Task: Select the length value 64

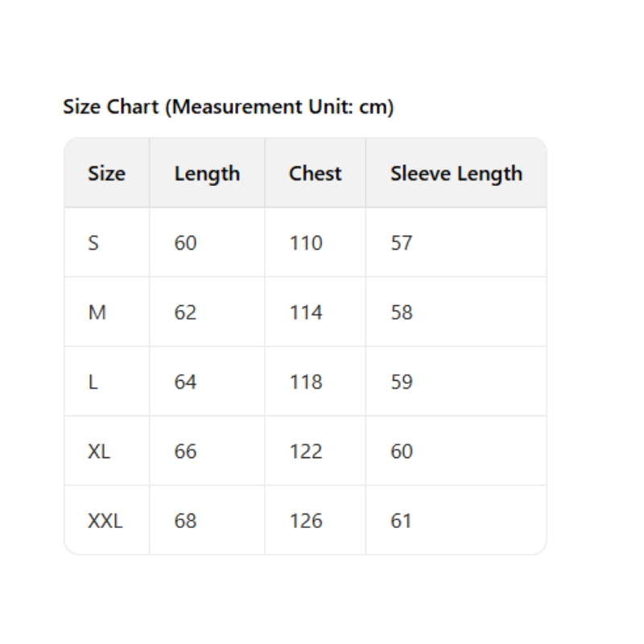Action: 185,382
